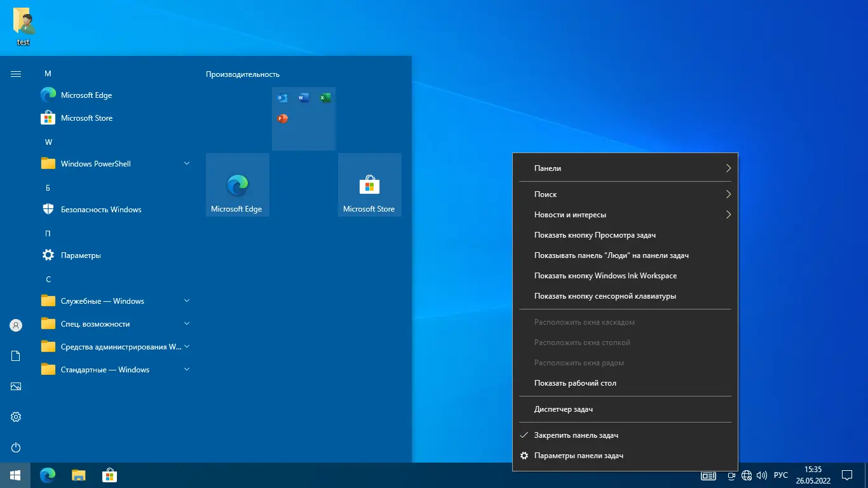Select the test folder on the desktop
The image size is (868, 488).
(x=24, y=27)
